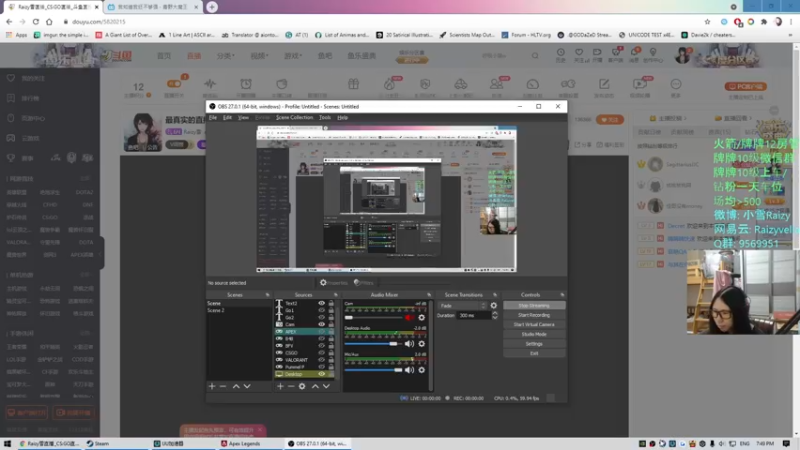Open the Fade transition dropdown
This screenshot has height=450, width=800.
tap(462, 306)
